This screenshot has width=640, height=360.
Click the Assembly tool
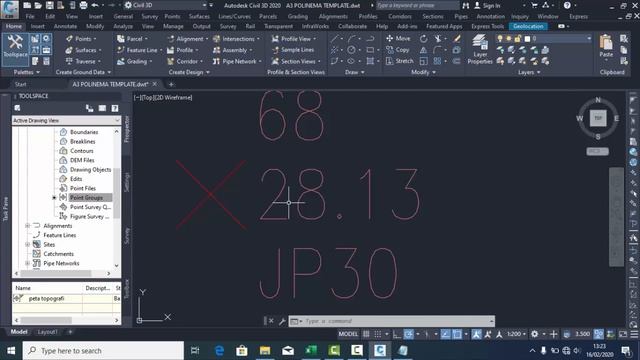[x=232, y=50]
